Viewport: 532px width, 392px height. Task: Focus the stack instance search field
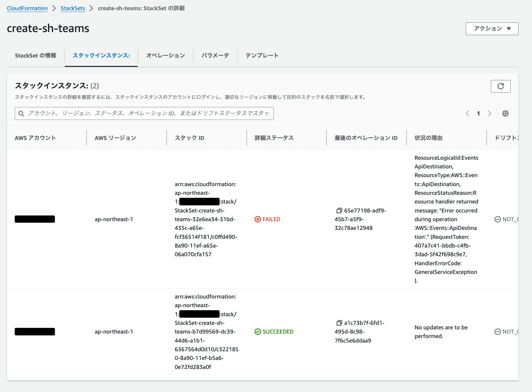pyautogui.click(x=144, y=113)
